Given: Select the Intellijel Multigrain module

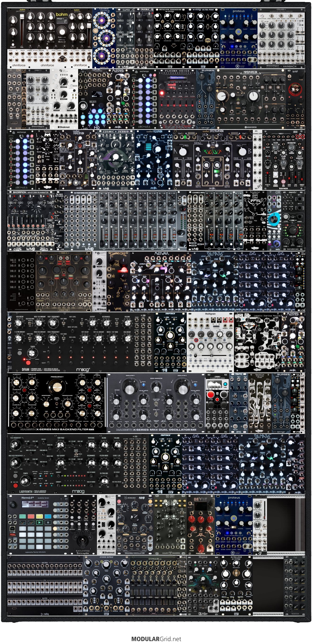Looking at the screenshot, I should pyautogui.click(x=210, y=343).
